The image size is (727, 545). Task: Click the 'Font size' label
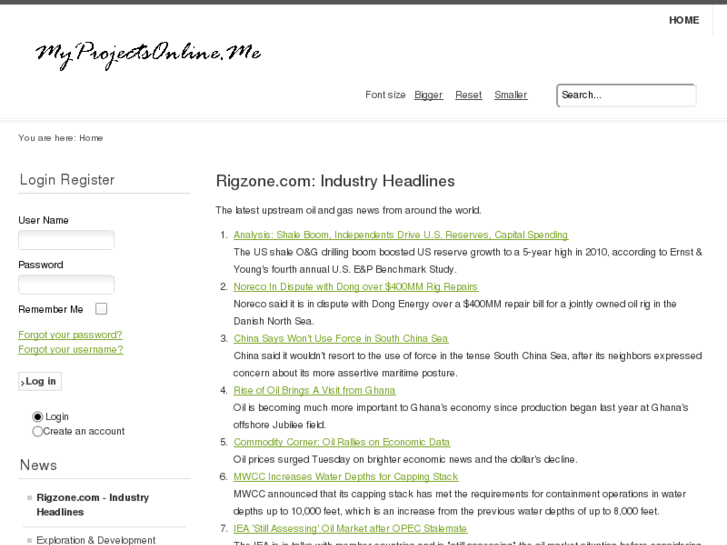point(385,95)
